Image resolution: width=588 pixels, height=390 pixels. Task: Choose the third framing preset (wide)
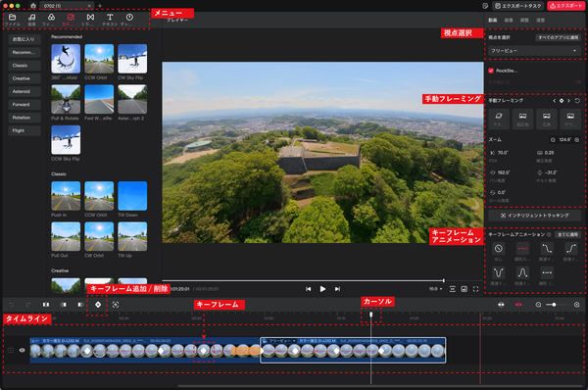pyautogui.click(x=547, y=120)
